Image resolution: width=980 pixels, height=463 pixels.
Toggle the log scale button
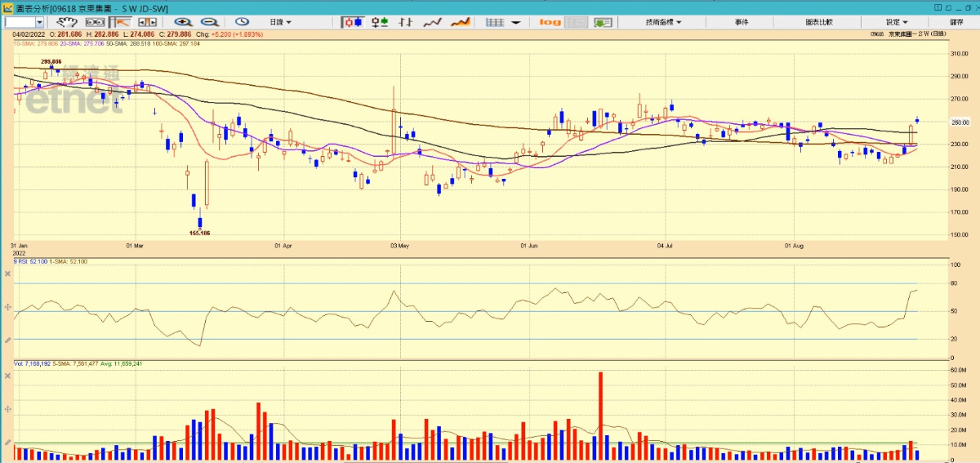[550, 22]
